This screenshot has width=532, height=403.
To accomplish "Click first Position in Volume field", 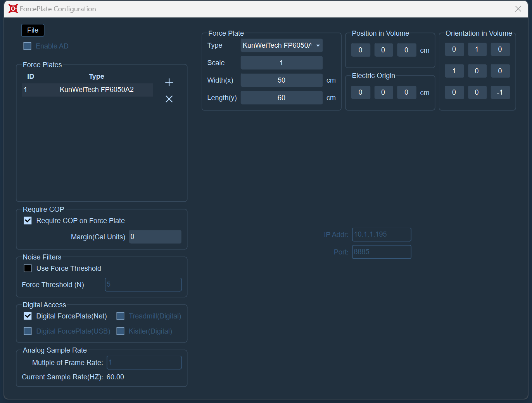I will click(361, 50).
